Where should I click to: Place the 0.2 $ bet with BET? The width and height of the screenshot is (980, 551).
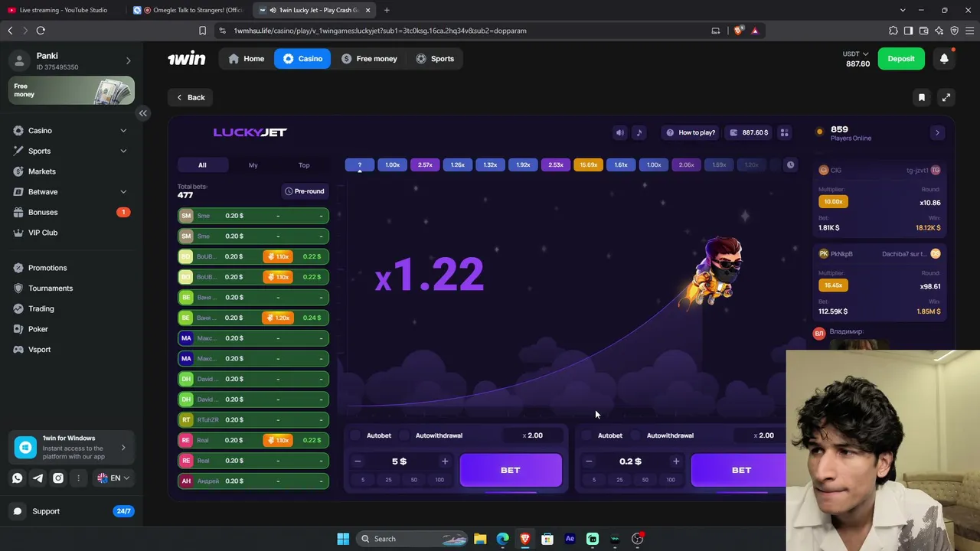tap(739, 470)
